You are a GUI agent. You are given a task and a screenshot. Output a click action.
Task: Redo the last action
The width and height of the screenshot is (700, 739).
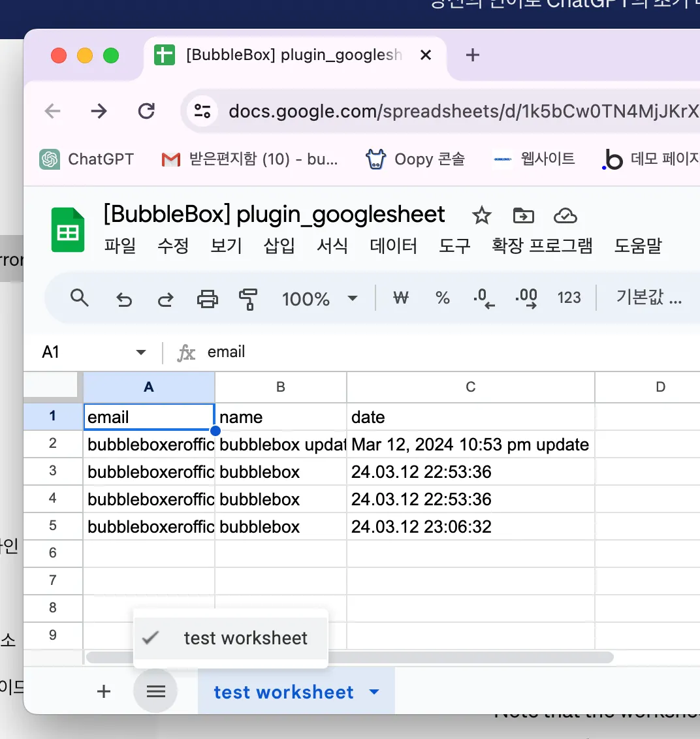point(165,299)
